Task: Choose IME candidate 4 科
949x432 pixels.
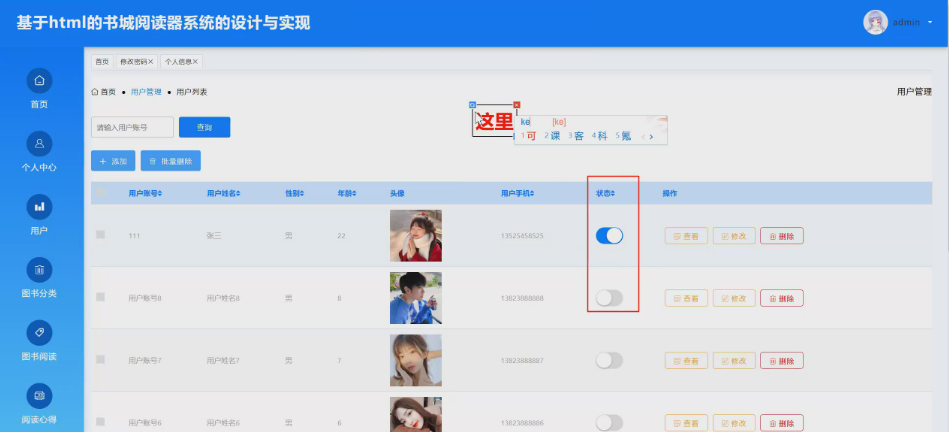Action: pyautogui.click(x=600, y=136)
